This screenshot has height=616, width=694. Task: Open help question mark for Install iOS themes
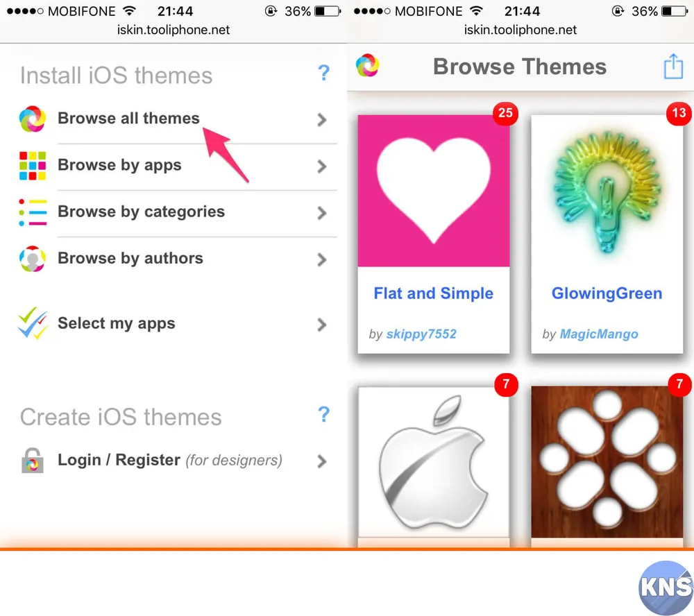(x=324, y=73)
